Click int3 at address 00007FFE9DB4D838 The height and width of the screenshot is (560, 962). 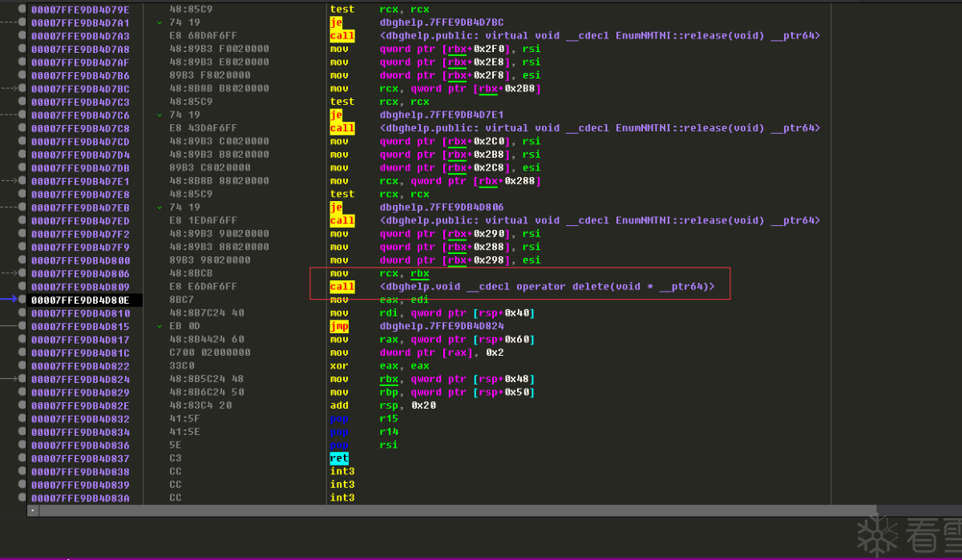click(342, 471)
